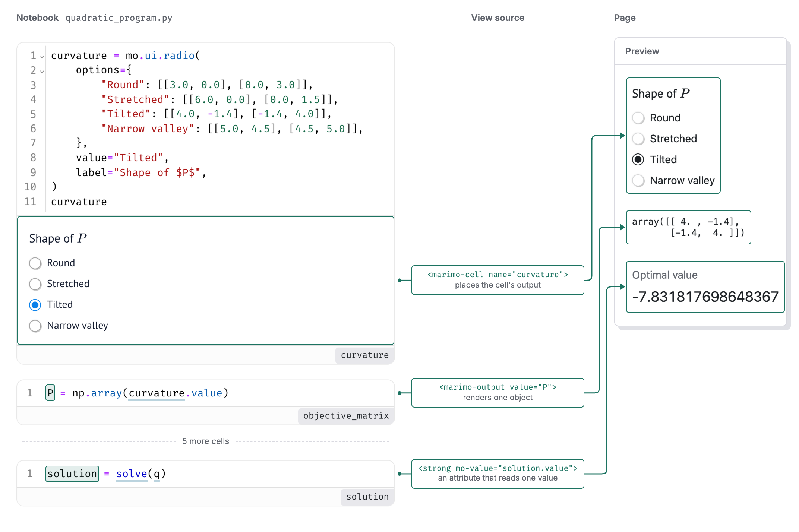Click the strong mo-value solution.value box
The width and height of the screenshot is (799, 532).
pyautogui.click(x=498, y=474)
